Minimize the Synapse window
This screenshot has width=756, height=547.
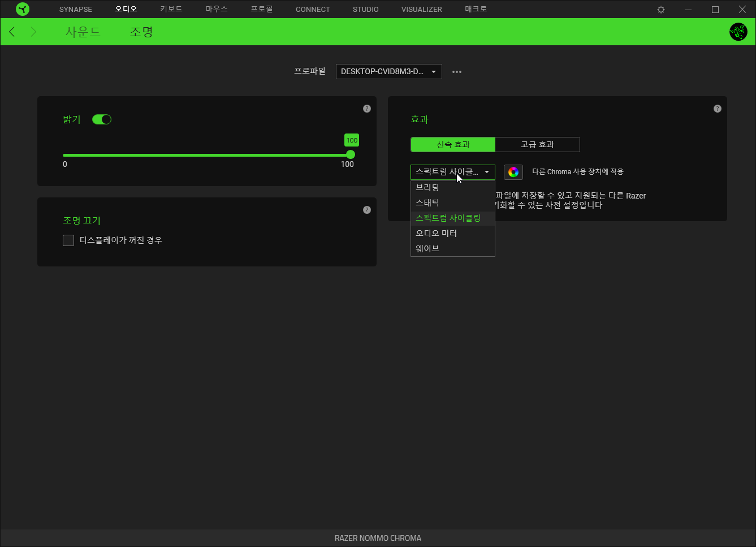click(688, 10)
